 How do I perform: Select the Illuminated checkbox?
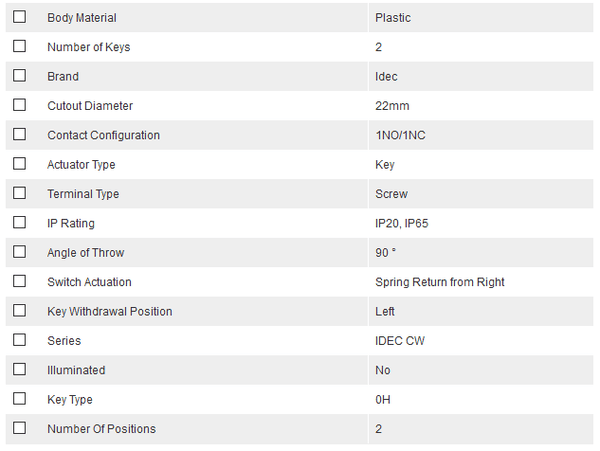[19, 370]
